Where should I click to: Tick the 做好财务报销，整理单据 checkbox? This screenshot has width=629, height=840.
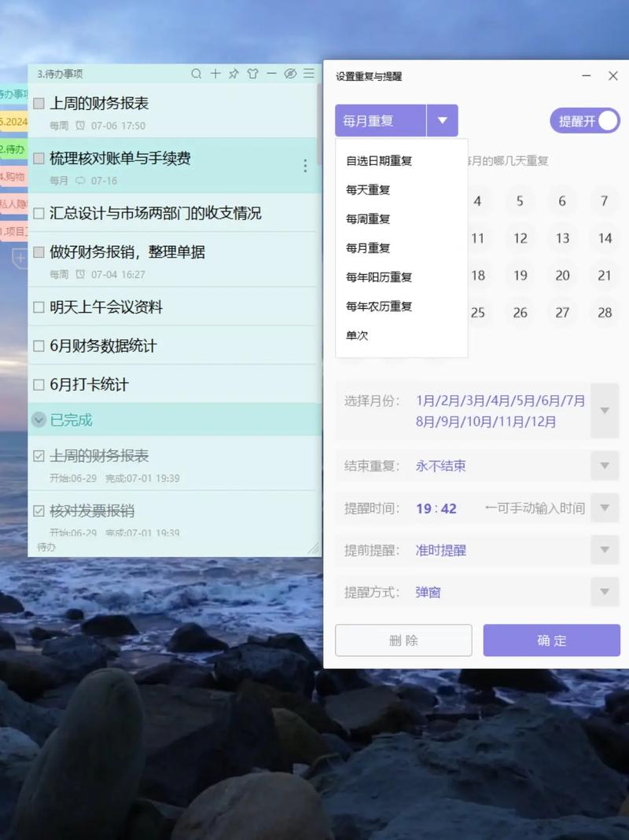click(39, 251)
